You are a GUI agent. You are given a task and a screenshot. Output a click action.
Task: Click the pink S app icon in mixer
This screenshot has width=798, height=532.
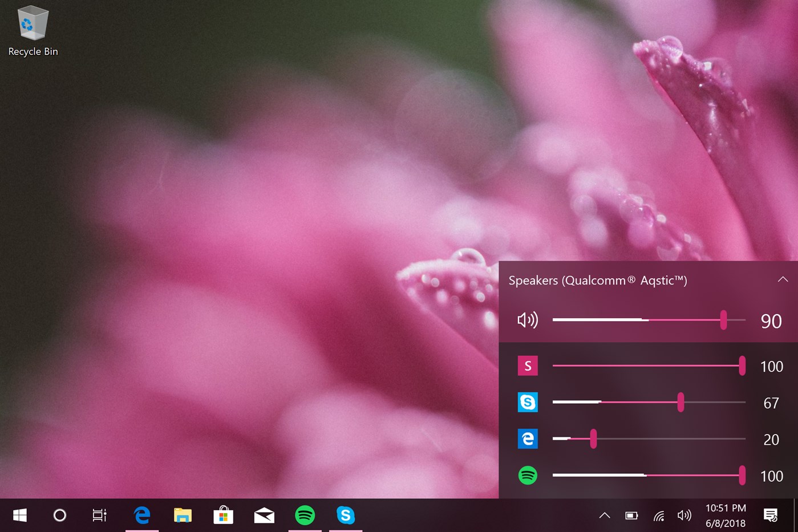(528, 366)
